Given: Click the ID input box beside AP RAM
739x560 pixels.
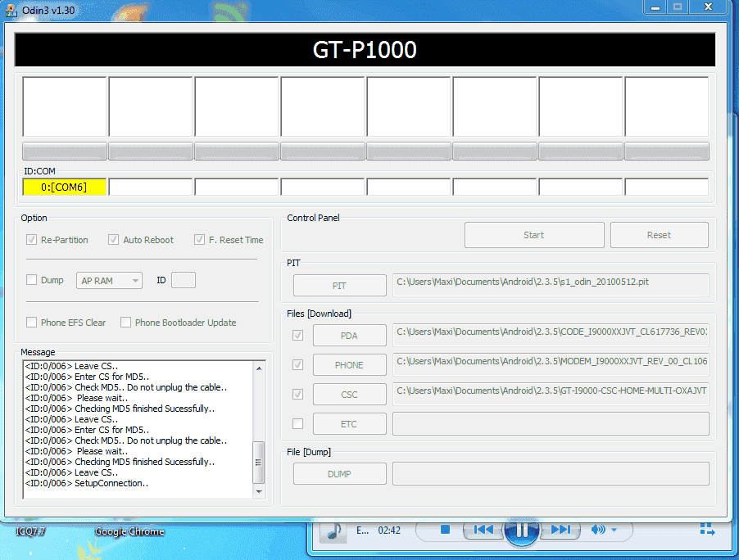Looking at the screenshot, I should coord(184,280).
